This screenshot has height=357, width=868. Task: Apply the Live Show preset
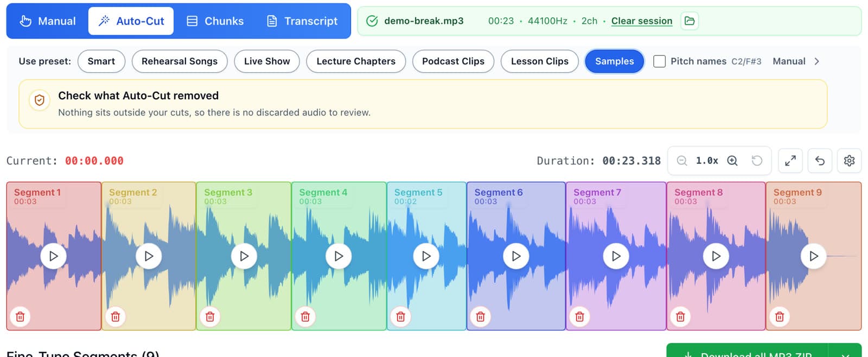(x=267, y=61)
